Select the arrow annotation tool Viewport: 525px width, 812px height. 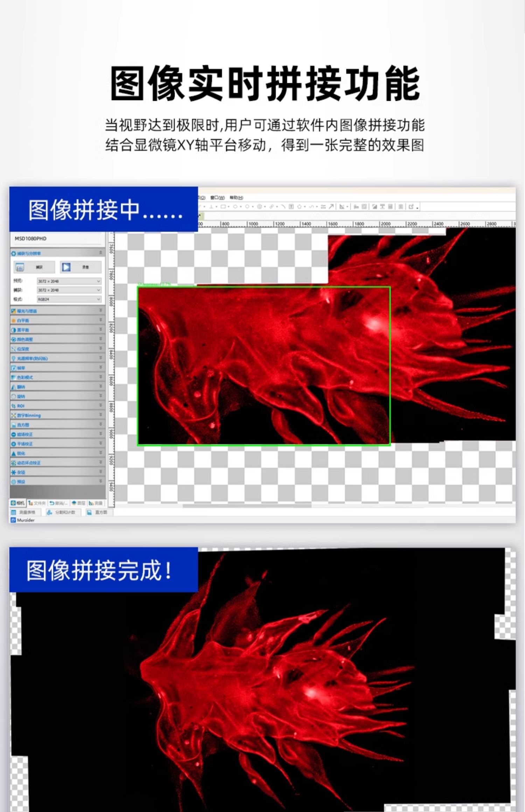[331, 207]
